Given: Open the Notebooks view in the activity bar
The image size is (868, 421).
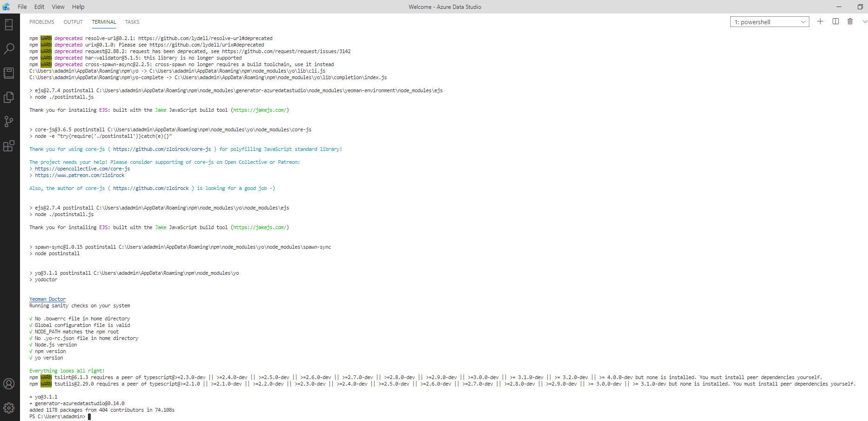Looking at the screenshot, I should tap(9, 73).
